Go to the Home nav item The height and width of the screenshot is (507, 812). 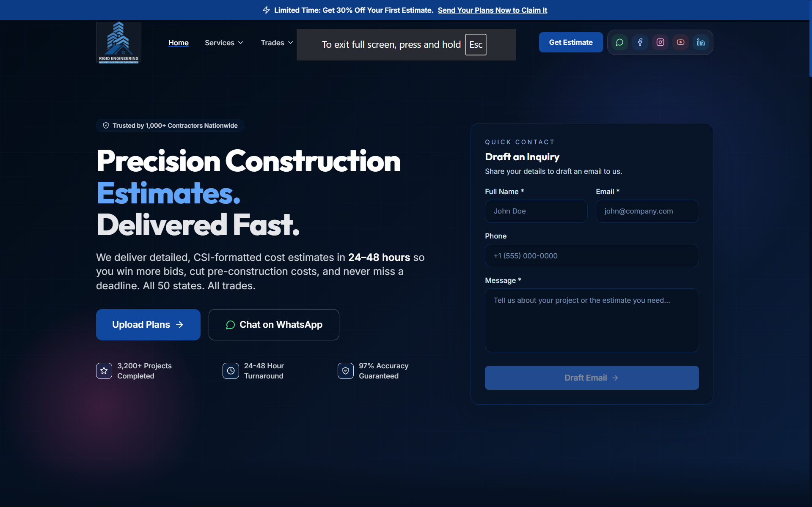point(179,43)
